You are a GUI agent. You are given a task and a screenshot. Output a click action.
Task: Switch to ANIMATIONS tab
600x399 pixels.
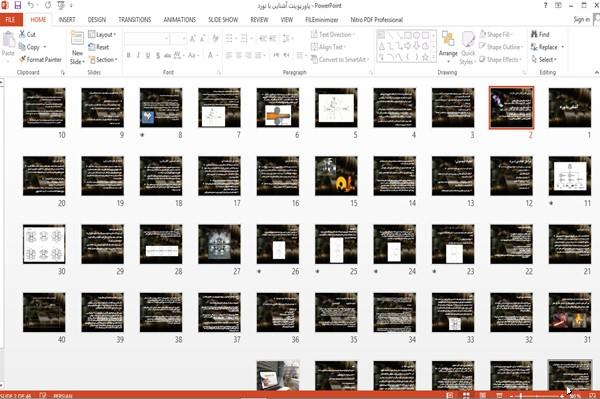(x=179, y=20)
